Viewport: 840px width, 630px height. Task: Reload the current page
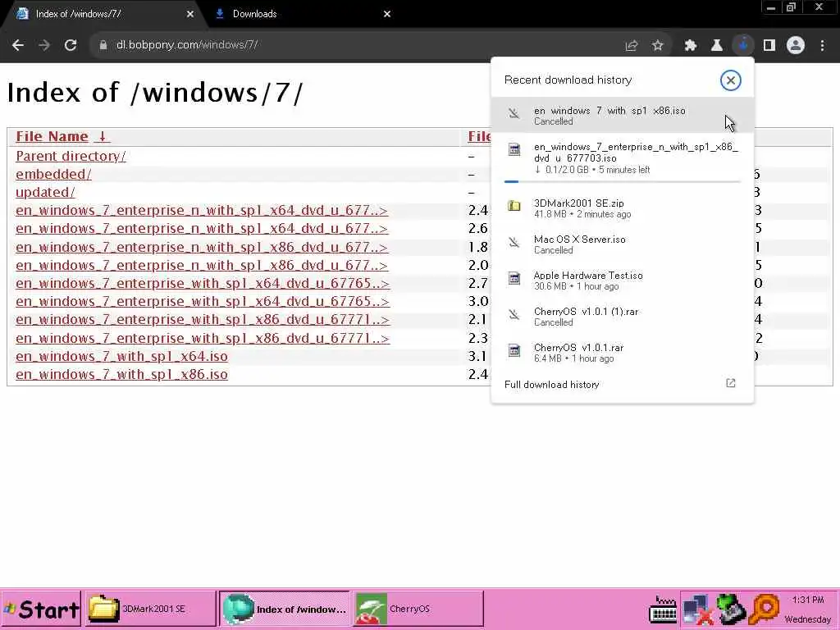pos(71,46)
